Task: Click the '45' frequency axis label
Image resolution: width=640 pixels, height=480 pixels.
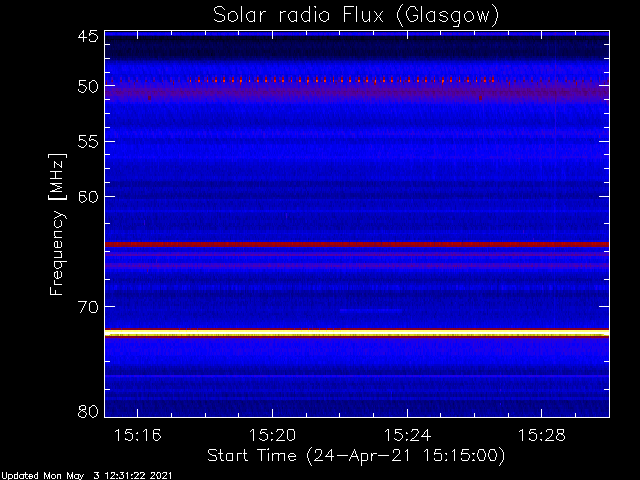Action: [88, 36]
